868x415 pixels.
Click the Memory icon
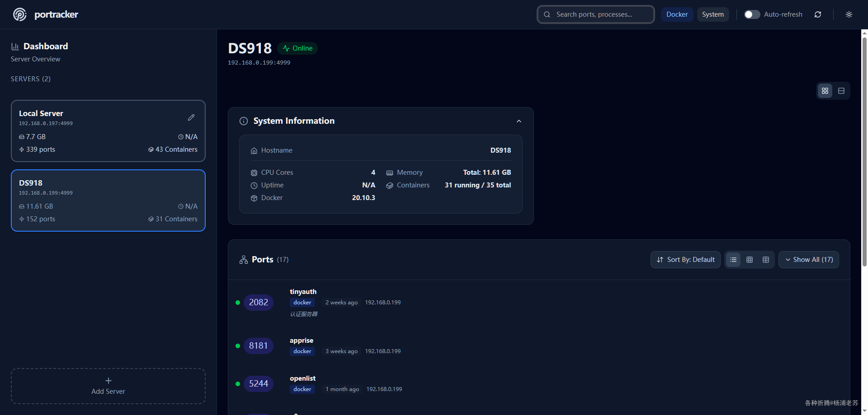pos(390,173)
